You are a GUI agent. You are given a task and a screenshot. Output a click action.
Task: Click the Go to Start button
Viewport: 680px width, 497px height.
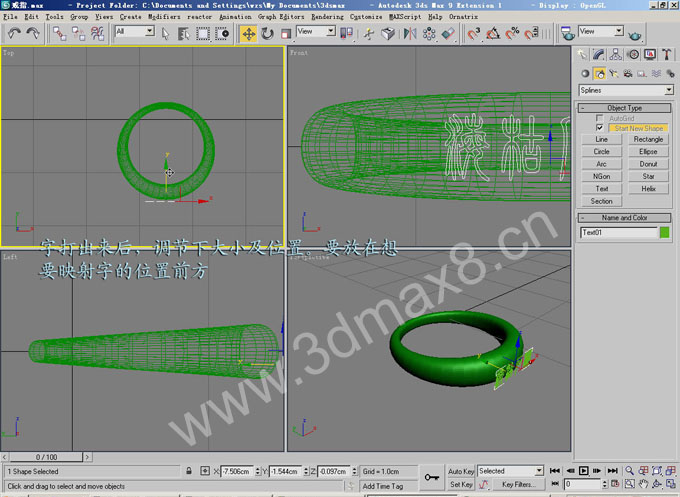click(555, 471)
